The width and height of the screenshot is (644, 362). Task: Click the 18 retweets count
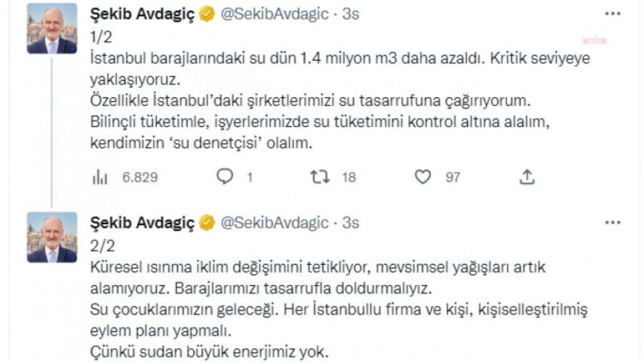[349, 177]
